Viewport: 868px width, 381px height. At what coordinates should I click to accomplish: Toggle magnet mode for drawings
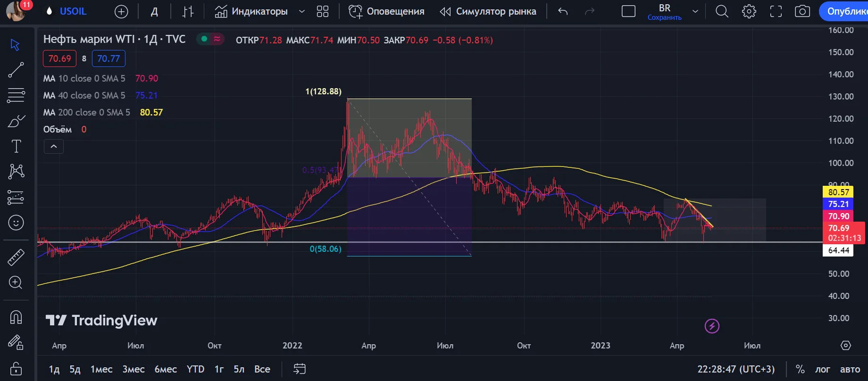coord(16,317)
